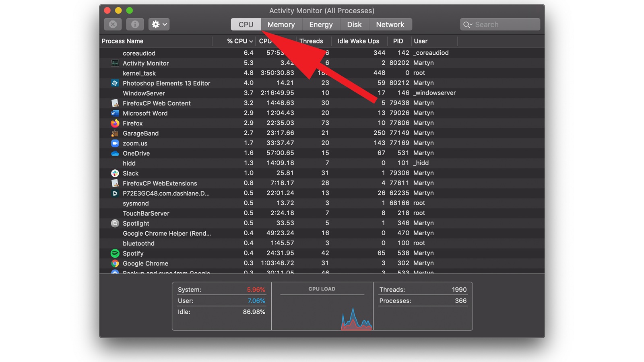Sort by the Idle Wake Ups column

358,41
